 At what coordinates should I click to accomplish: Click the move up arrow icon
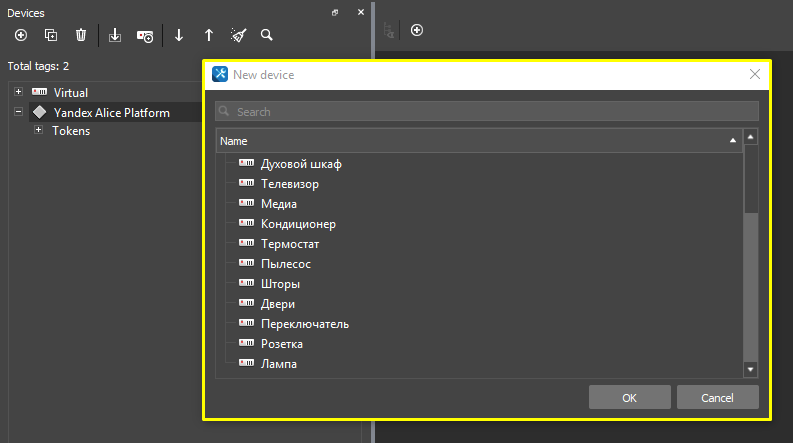(208, 35)
